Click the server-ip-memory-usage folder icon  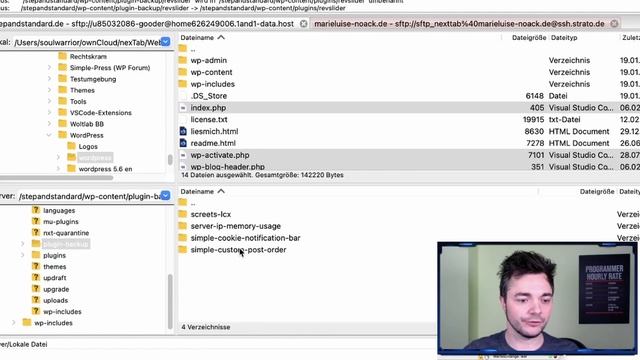[x=183, y=226]
